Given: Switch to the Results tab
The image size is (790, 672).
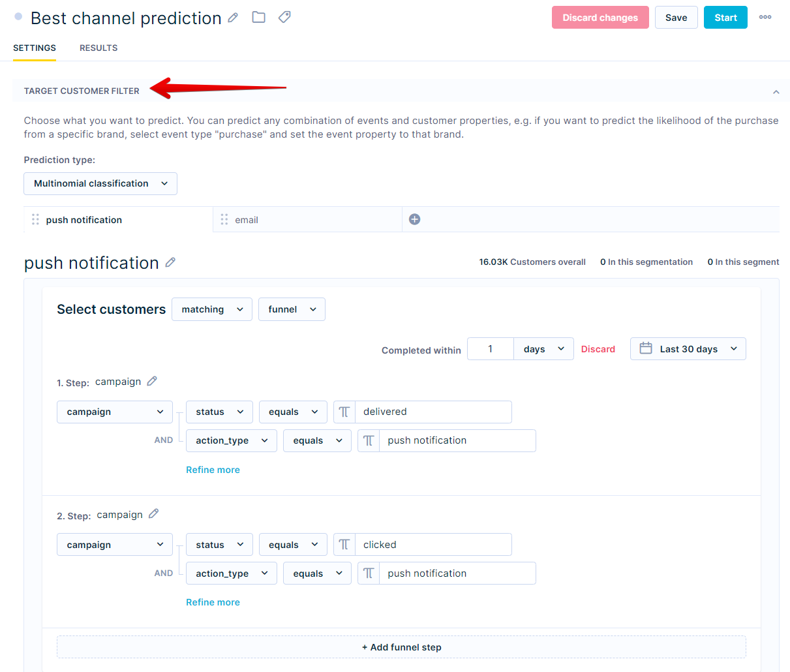Looking at the screenshot, I should 98,48.
